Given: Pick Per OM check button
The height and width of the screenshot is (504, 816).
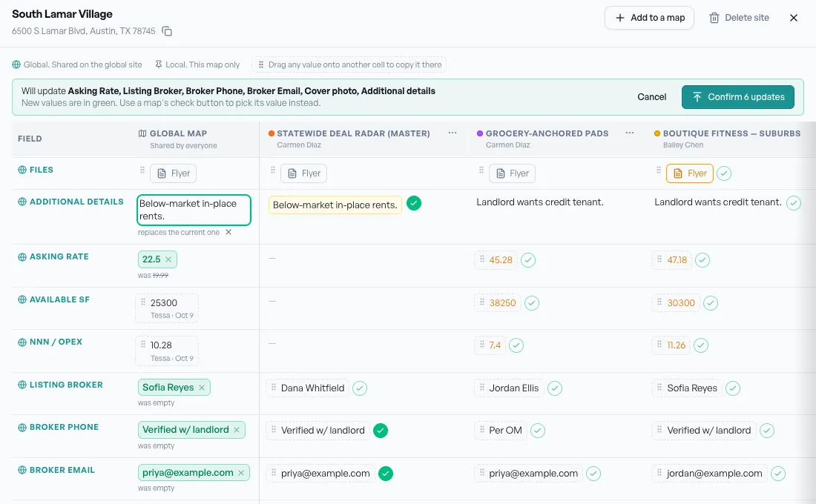Looking at the screenshot, I should pos(538,431).
